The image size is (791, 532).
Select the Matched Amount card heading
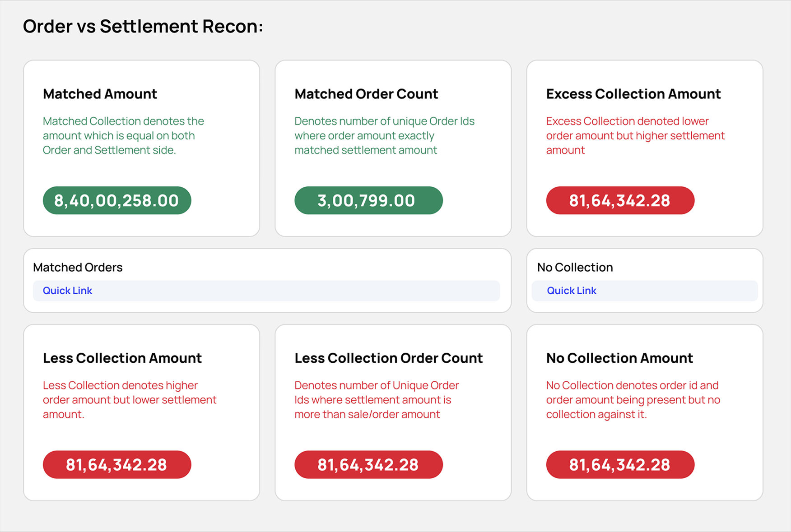point(100,94)
